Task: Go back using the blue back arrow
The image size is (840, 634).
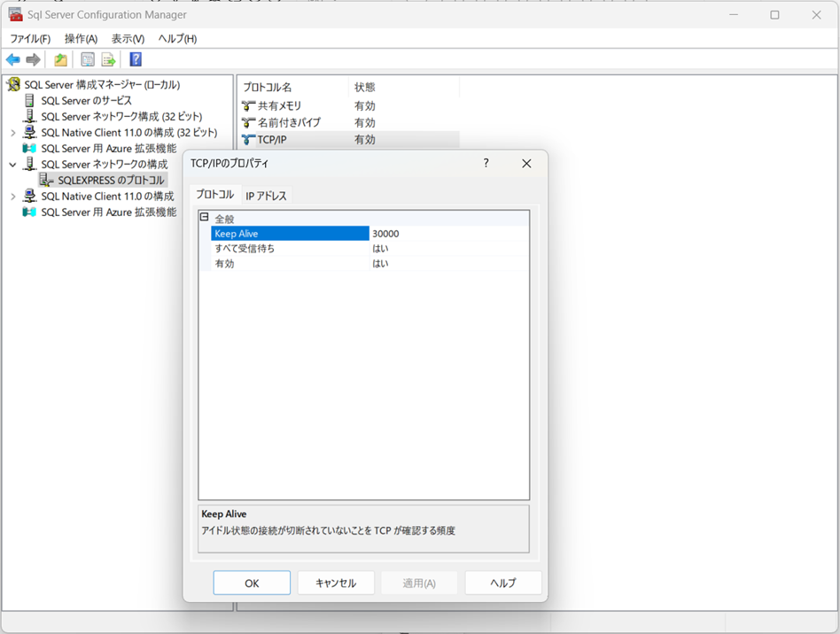Action: [13, 59]
